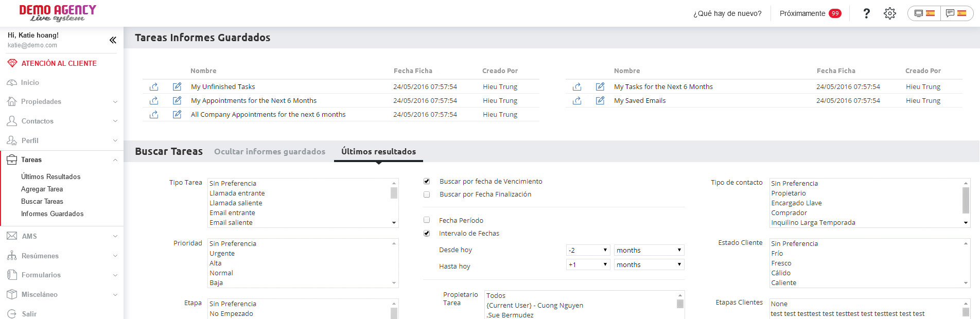Click the monitor language switch icon
The image size is (980, 319).
pyautogui.click(x=924, y=13)
